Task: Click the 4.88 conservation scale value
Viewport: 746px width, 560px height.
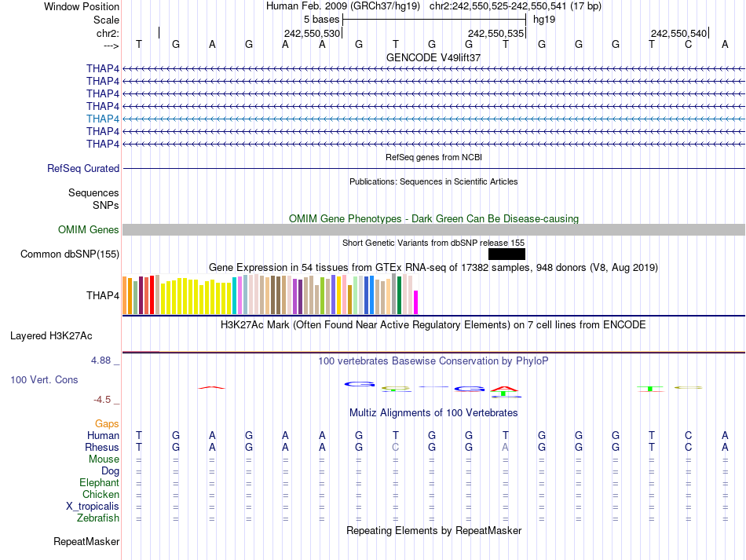Action: (x=101, y=361)
